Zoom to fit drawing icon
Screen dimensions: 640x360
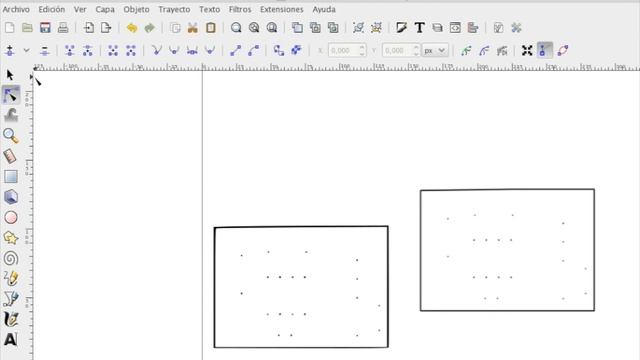(254, 28)
